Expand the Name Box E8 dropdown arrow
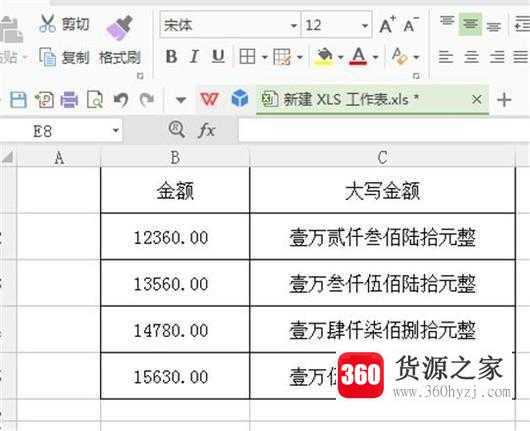The width and height of the screenshot is (530, 431). (116, 130)
